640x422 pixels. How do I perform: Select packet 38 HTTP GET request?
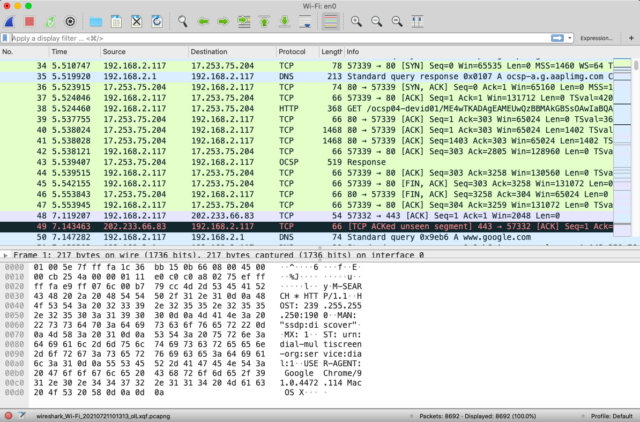(307, 109)
